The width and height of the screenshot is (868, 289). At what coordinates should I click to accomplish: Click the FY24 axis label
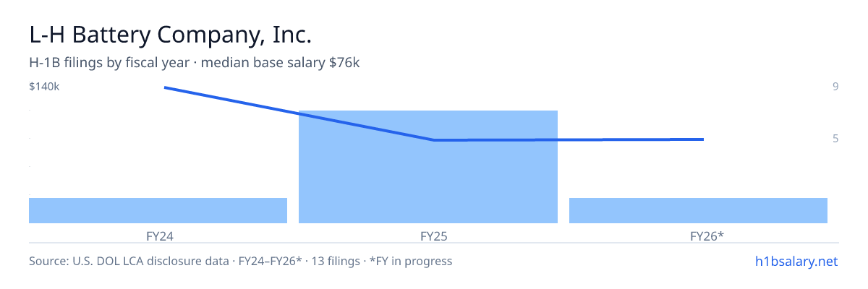pyautogui.click(x=158, y=236)
